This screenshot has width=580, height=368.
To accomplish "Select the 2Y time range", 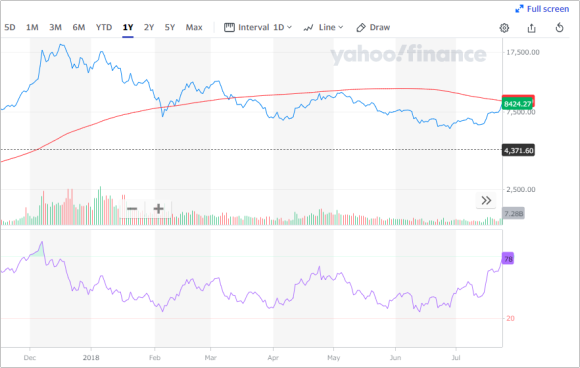I will (x=149, y=27).
